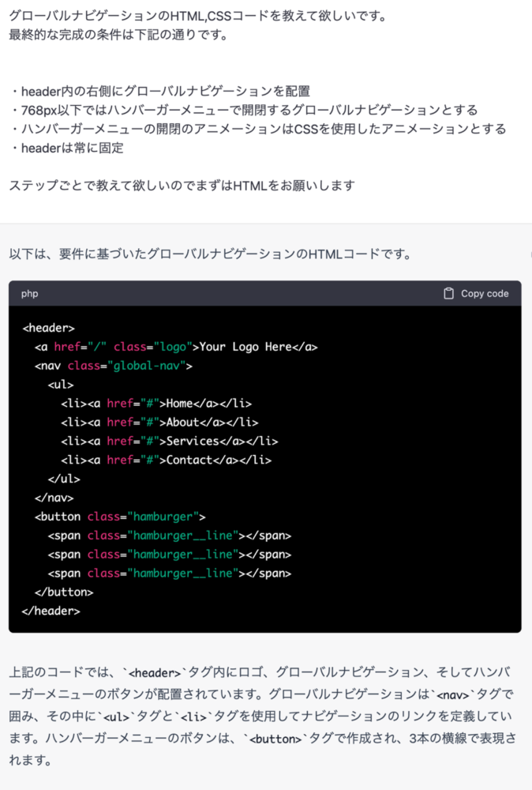Click the clipboard icon beside Copy code
The height and width of the screenshot is (790, 532).
pyautogui.click(x=448, y=292)
